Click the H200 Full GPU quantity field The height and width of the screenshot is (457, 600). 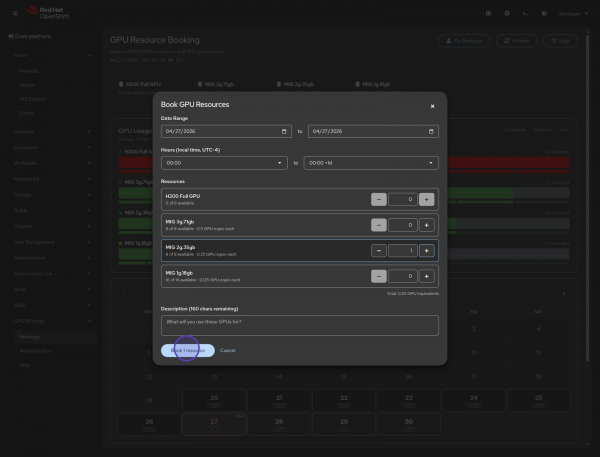point(403,199)
